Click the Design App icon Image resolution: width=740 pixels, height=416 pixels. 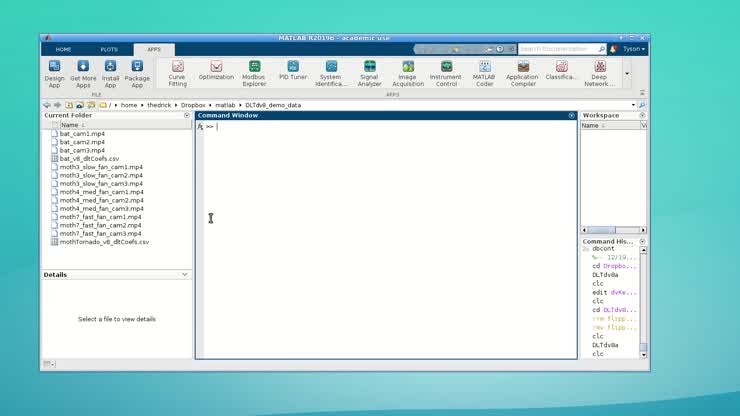click(x=54, y=70)
